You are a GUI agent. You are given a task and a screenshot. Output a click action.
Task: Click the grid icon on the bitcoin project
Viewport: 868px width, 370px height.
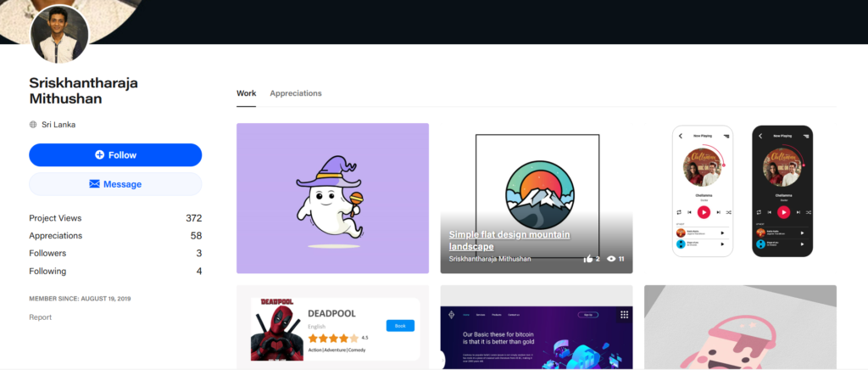click(624, 315)
